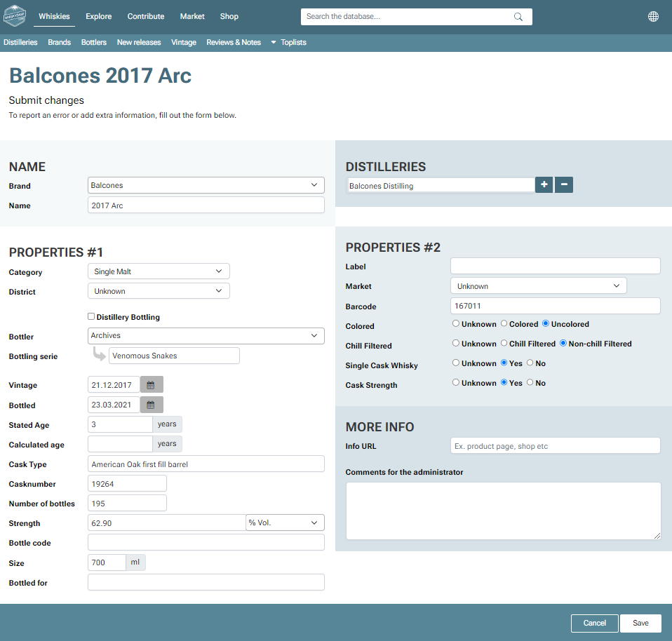Remove distillery with minus button
Screen dimensions: 672x641
tap(564, 184)
